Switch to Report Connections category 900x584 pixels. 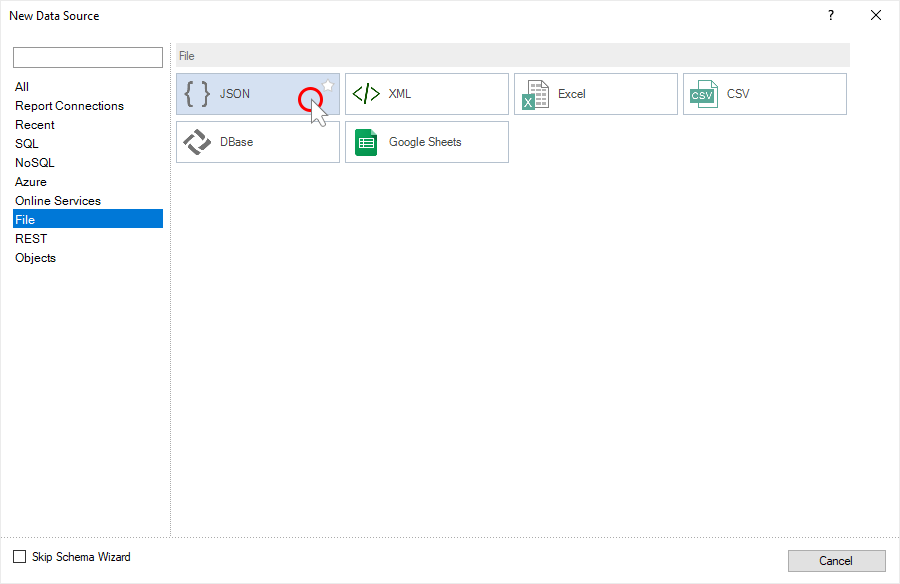pos(69,106)
